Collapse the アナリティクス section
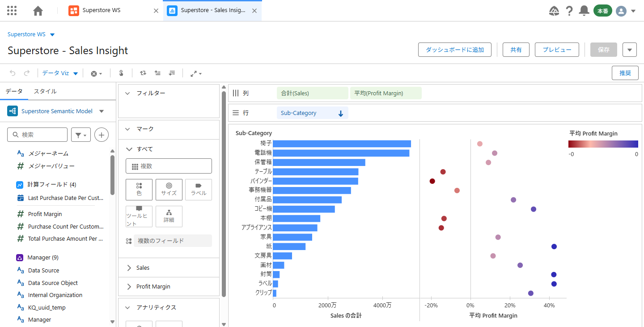Image resolution: width=644 pixels, height=327 pixels. point(127,307)
